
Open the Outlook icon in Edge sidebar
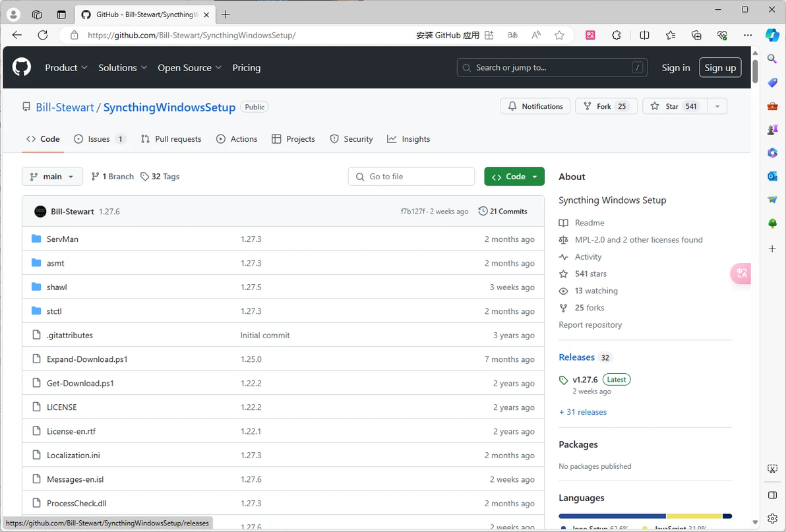(772, 176)
